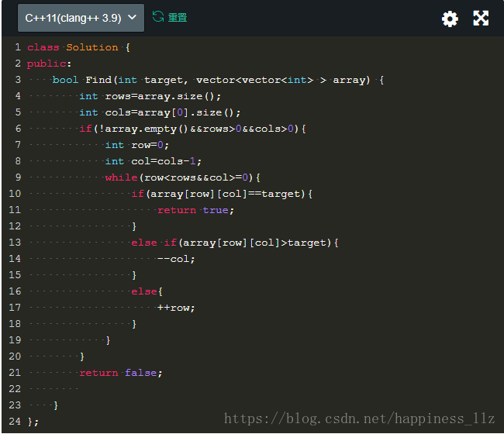Click the line 'int cols=array[0].size();'
The width and height of the screenshot is (504, 434).
(160, 112)
